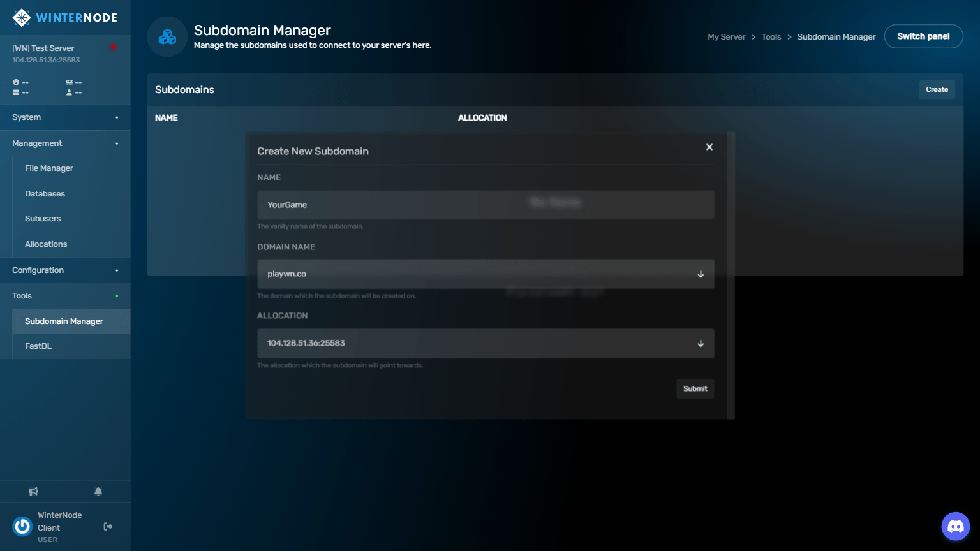Image resolution: width=980 pixels, height=551 pixels.
Task: Open the Allocation dropdown
Action: point(485,343)
